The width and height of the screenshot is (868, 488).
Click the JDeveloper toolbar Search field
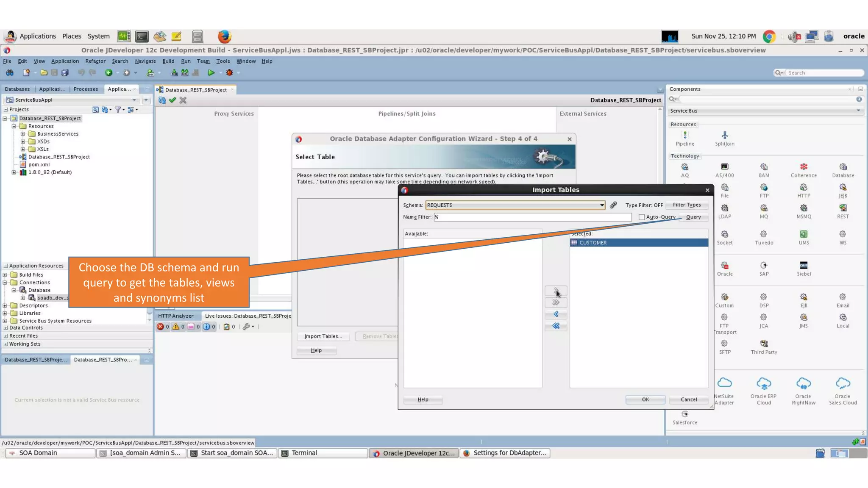pos(824,73)
